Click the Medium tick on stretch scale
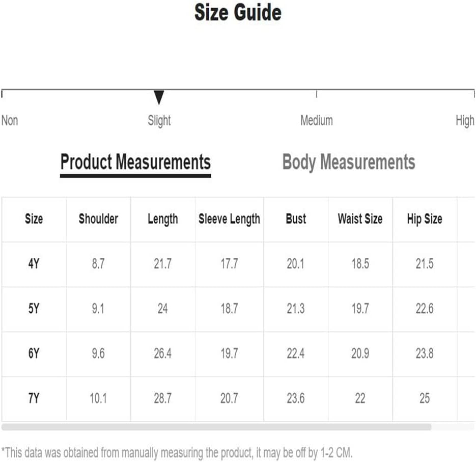The image size is (476, 462). 316,94
